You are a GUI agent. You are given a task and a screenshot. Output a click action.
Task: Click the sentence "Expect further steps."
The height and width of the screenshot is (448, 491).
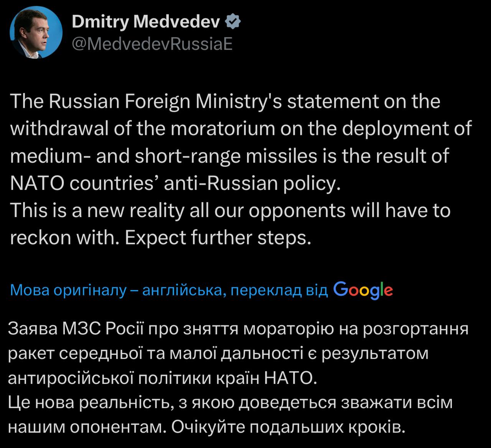[217, 238]
